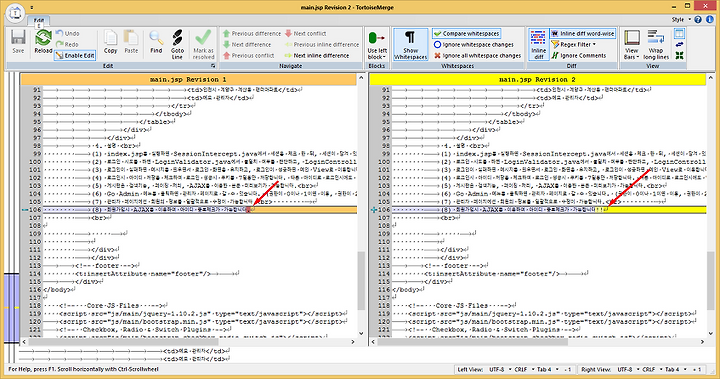Reload the files with the Reload icon
The height and width of the screenshot is (379, 720).
pyautogui.click(x=43, y=42)
